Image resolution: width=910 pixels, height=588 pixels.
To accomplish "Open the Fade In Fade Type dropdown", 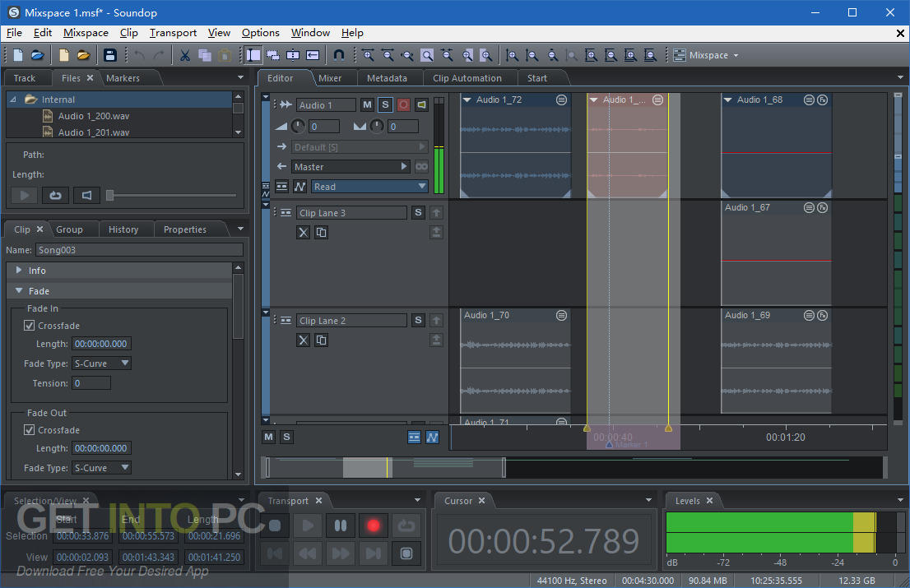I will click(x=101, y=363).
